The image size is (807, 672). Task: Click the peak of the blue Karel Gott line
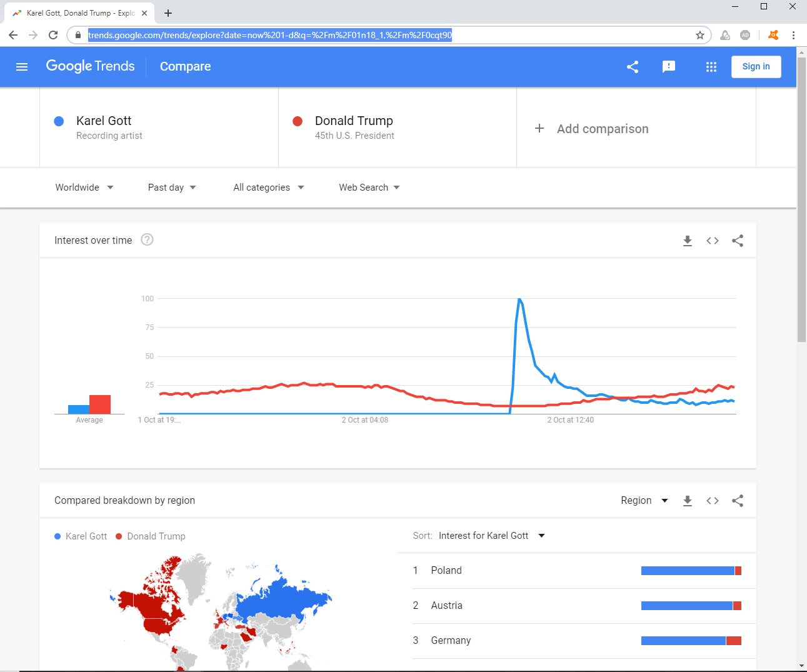tap(519, 299)
